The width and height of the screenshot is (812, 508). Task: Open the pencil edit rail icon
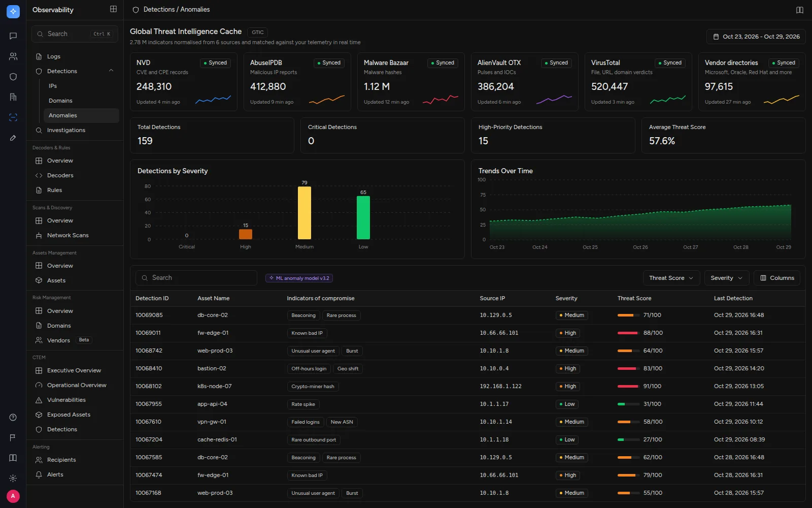(13, 138)
